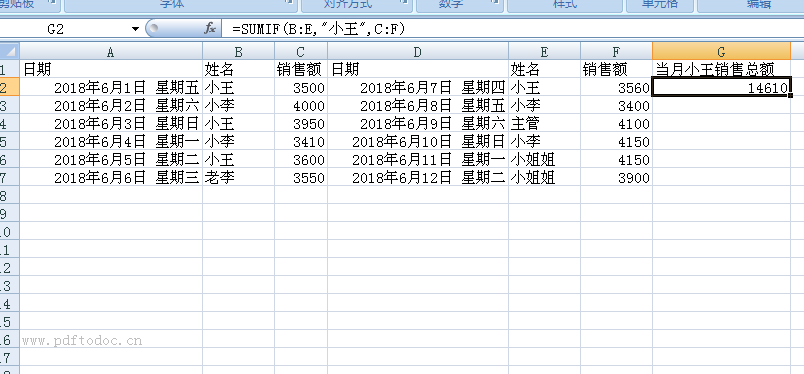
Task: Click date cell 2018年6月9日 星期六
Action: tap(418, 124)
